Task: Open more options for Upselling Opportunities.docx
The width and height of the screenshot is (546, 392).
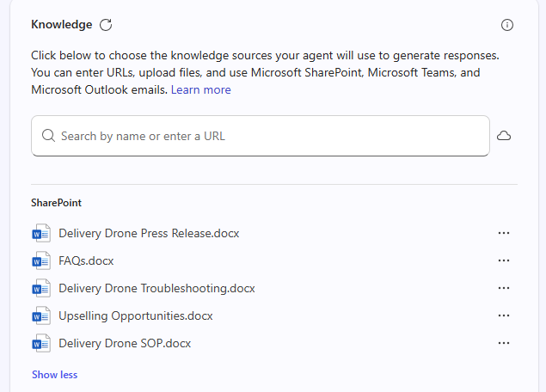Action: point(504,315)
